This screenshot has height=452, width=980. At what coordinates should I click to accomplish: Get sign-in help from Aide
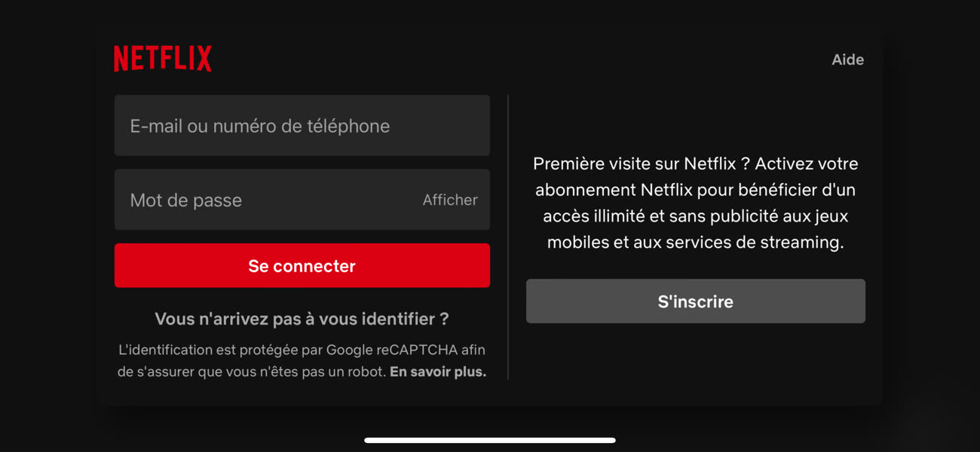click(x=847, y=60)
